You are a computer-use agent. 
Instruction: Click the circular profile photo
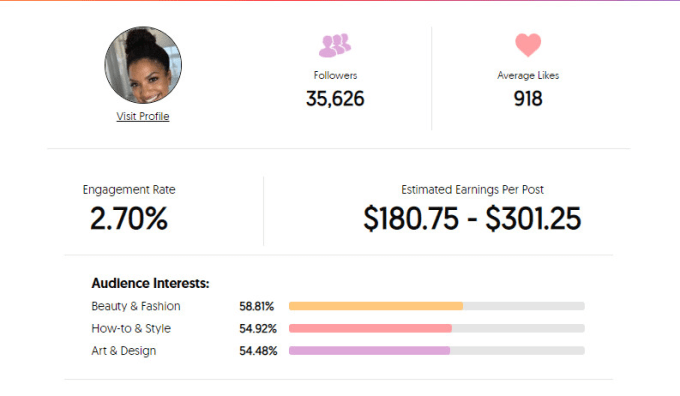[x=143, y=65]
